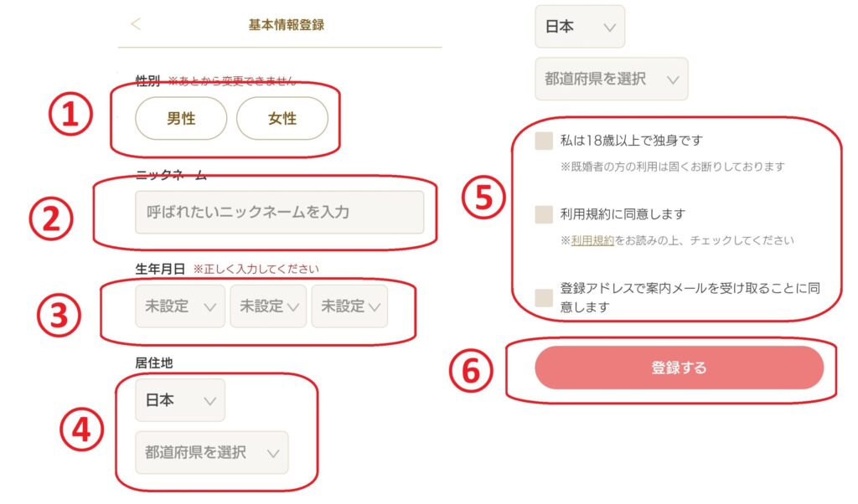The height and width of the screenshot is (504, 858).
Task: Open the 日本 country dropdown under 居住地
Action: 180,400
